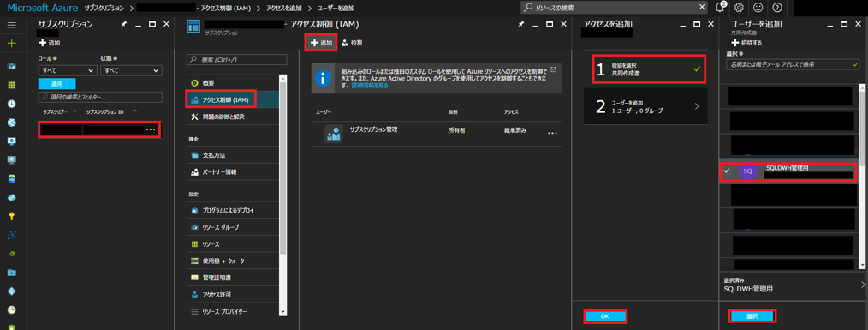The height and width of the screenshot is (330, 868).
Task: Open the 状態 dropdown
Action: click(132, 70)
